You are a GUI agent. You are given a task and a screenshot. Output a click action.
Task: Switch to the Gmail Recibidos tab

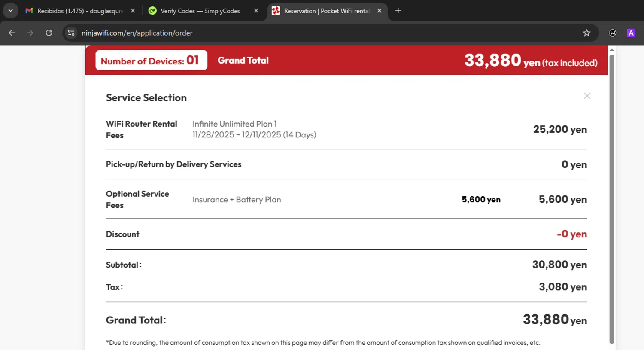point(80,11)
